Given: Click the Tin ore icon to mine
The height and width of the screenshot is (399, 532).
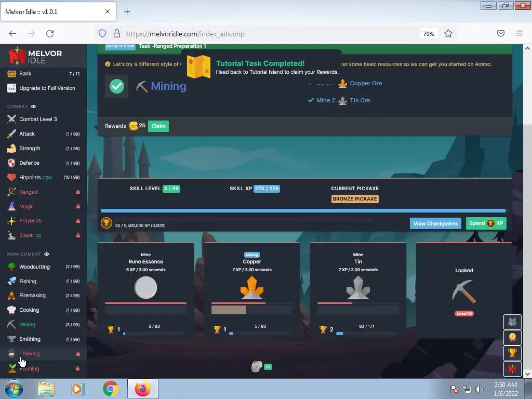Looking at the screenshot, I should pos(358,288).
